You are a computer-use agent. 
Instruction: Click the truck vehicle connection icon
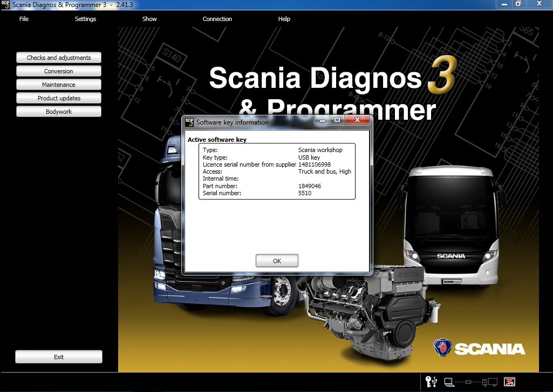489,382
